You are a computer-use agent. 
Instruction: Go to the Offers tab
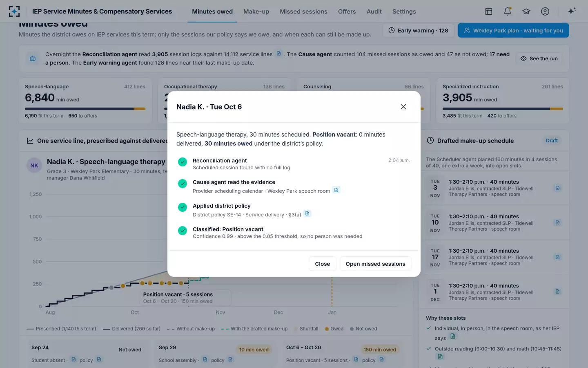pos(347,11)
